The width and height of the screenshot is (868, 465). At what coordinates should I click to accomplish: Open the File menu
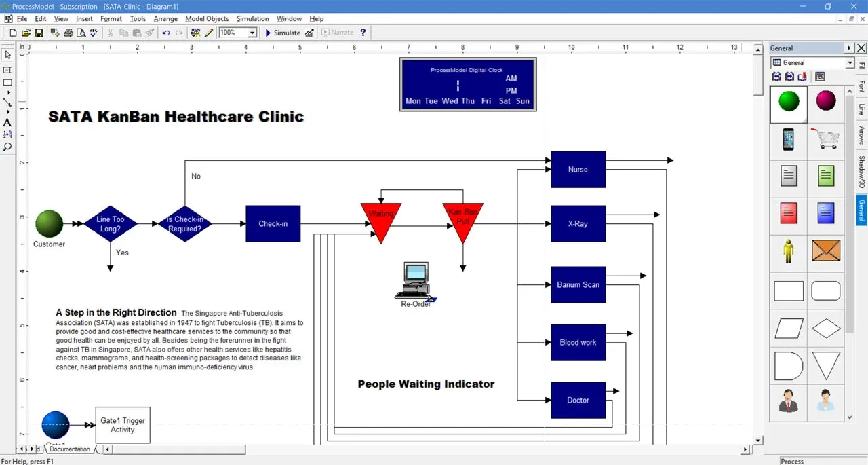22,19
